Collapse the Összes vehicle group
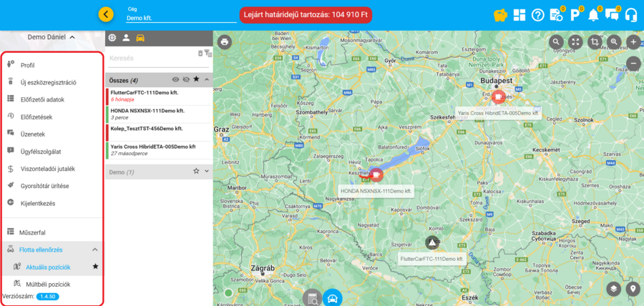The image size is (644, 306). click(207, 79)
